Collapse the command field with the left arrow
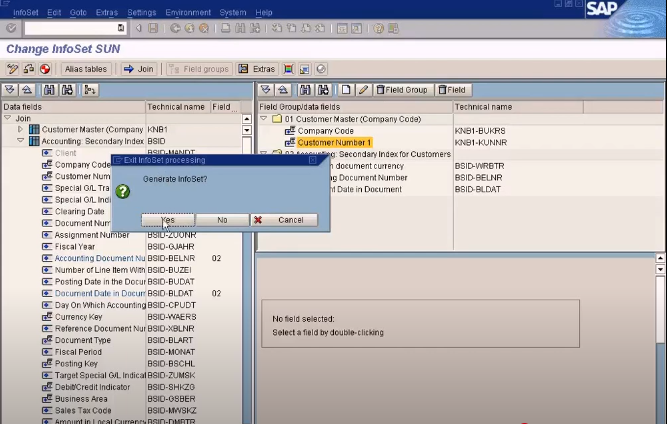667x424 pixels. coord(139,28)
